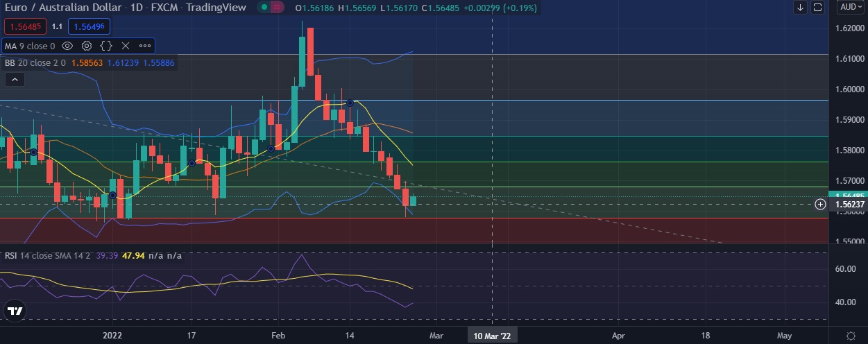Click the red sell price 1.56485 button
The height and width of the screenshot is (344, 868).
click(x=26, y=26)
